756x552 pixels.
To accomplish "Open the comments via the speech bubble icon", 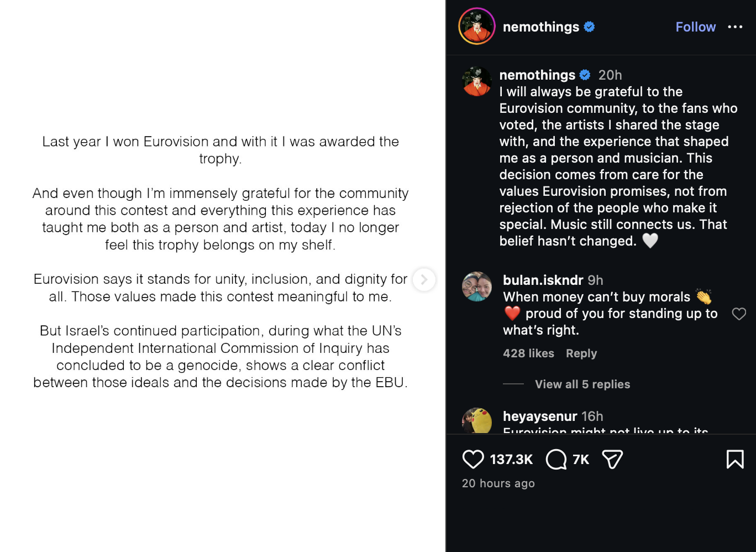I will (x=555, y=459).
